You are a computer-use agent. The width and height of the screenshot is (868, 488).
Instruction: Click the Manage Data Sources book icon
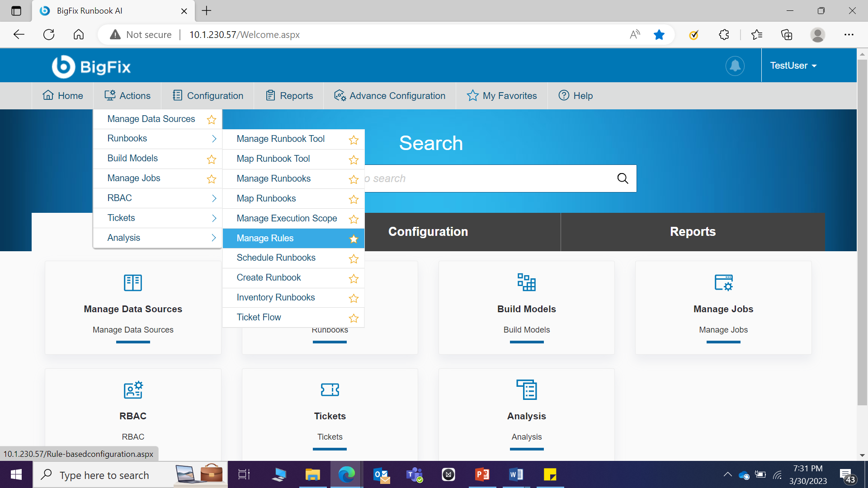point(133,282)
